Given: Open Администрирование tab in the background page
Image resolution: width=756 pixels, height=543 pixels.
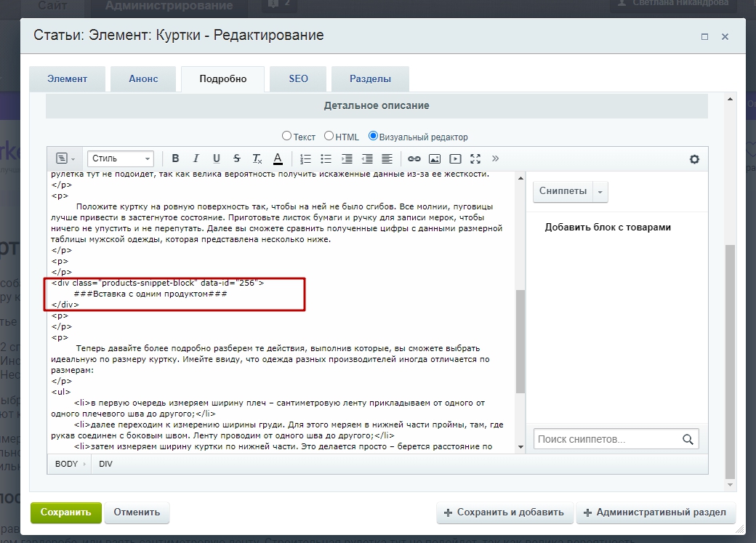Looking at the screenshot, I should tap(169, 6).
